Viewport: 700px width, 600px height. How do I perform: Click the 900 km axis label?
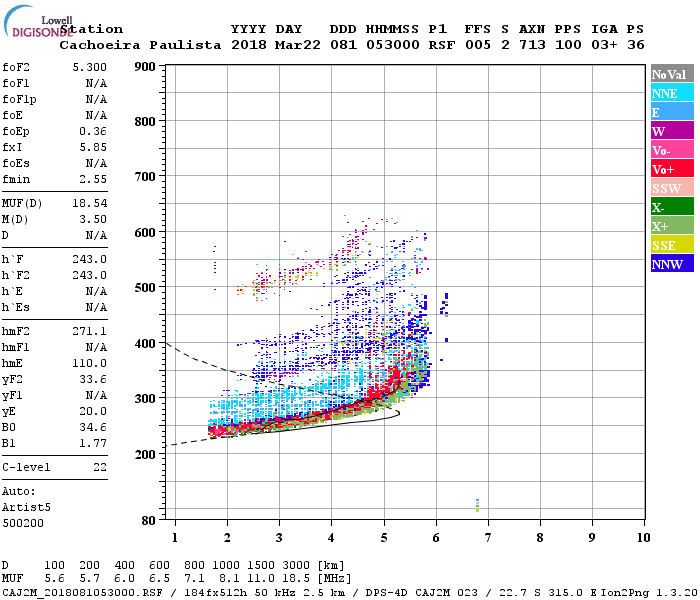coord(145,67)
